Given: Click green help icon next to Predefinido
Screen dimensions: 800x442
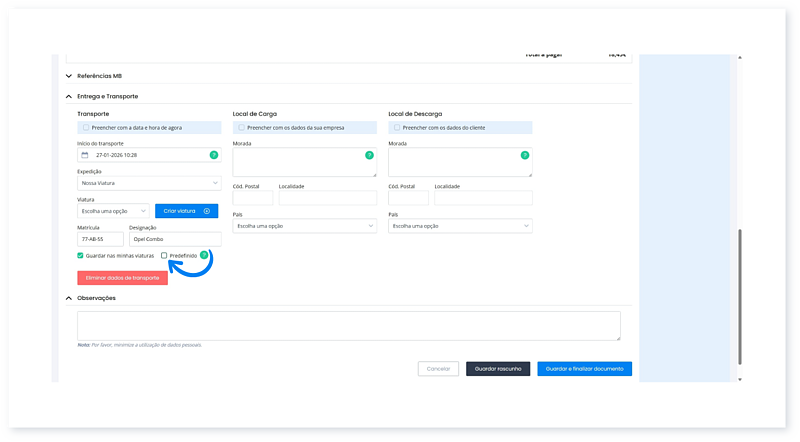Looking at the screenshot, I should click(204, 255).
